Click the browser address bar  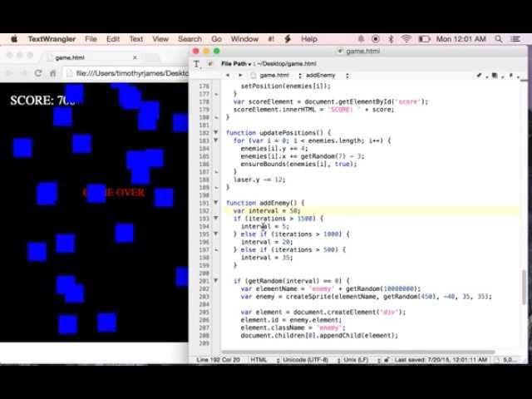pyautogui.click(x=126, y=73)
